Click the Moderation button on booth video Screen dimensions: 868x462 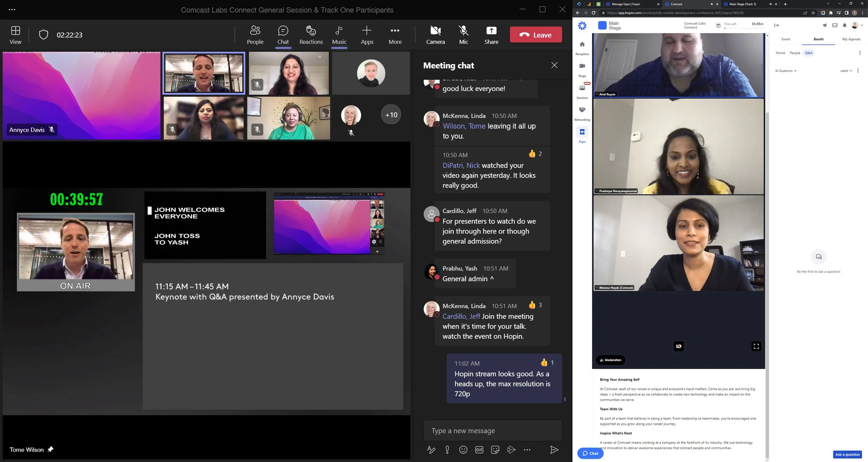pos(610,360)
